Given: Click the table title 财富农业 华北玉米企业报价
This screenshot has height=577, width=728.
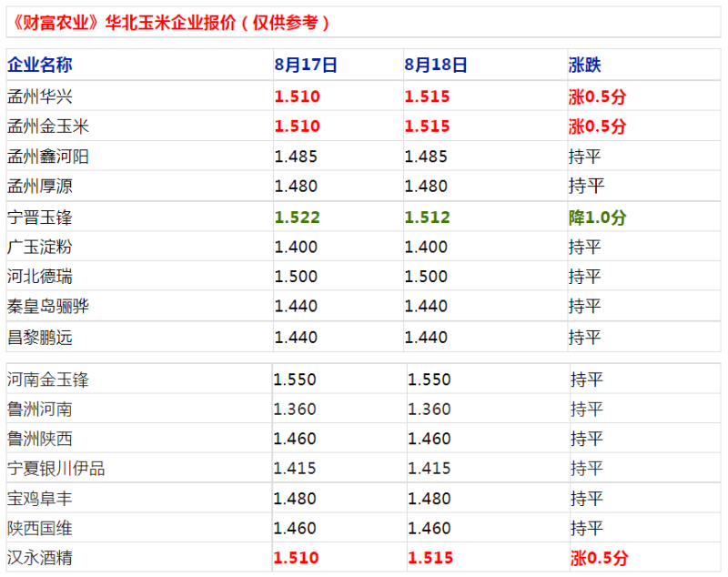Looking at the screenshot, I should click(x=170, y=22).
